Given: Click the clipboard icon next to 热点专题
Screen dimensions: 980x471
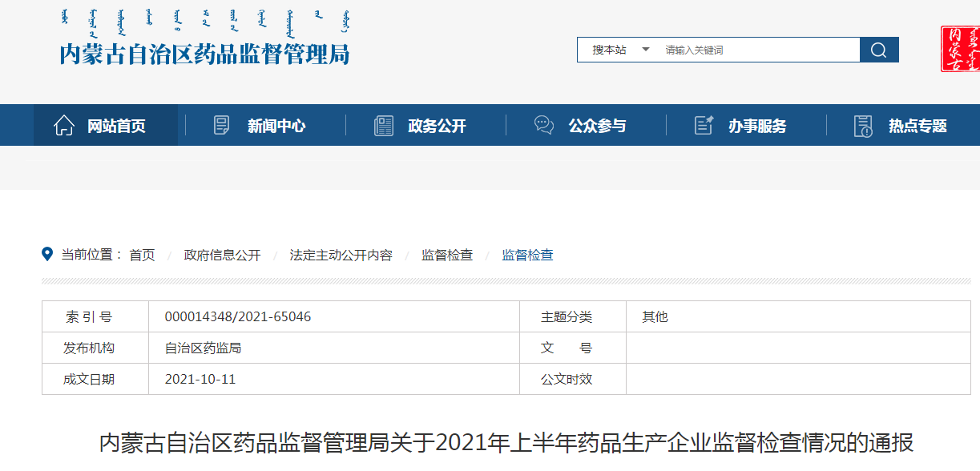Looking at the screenshot, I should coord(864,125).
